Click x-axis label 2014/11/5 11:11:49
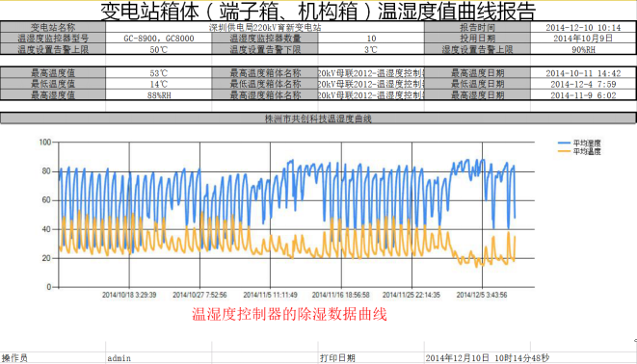Screen dimensions: 637x364 pos(270,295)
